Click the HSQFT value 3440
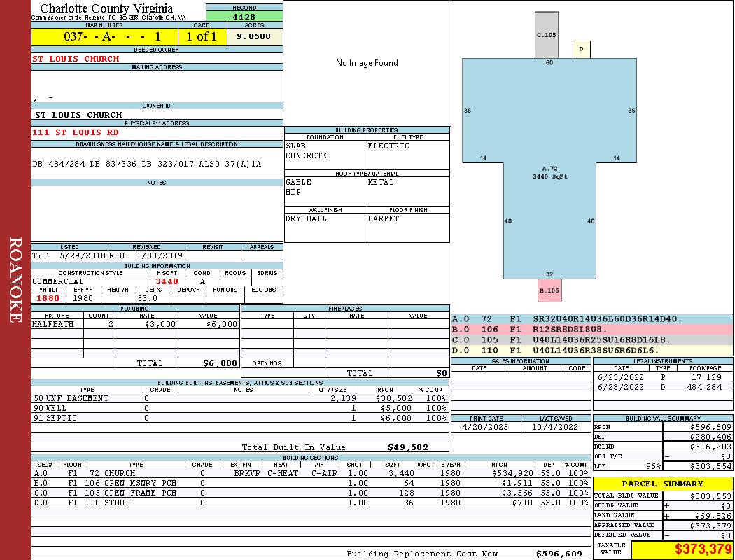 coord(167,281)
